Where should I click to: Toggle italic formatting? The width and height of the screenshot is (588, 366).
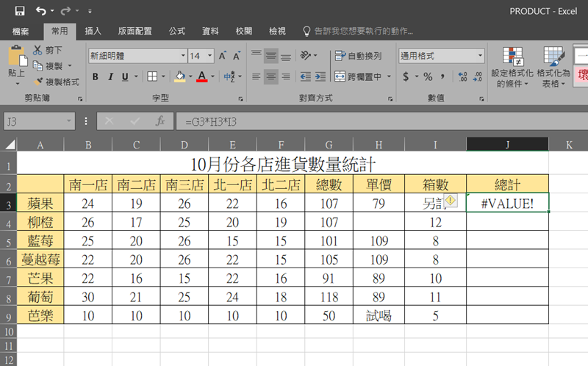(x=110, y=76)
